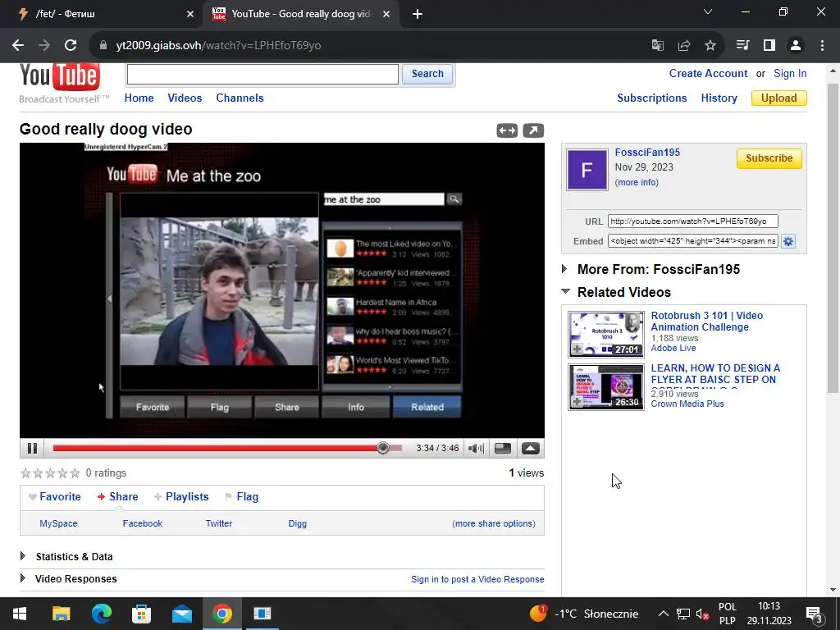Open more share options
Viewport: 840px width, 630px height.
tap(494, 523)
